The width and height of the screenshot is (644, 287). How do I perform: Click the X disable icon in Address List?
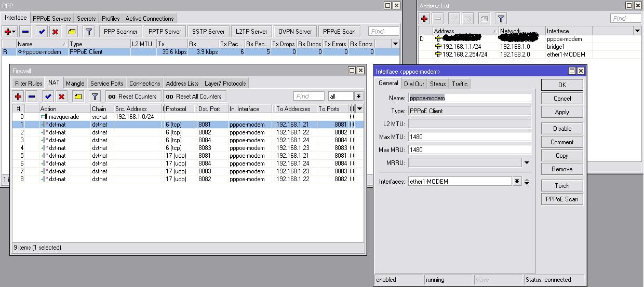(x=468, y=19)
